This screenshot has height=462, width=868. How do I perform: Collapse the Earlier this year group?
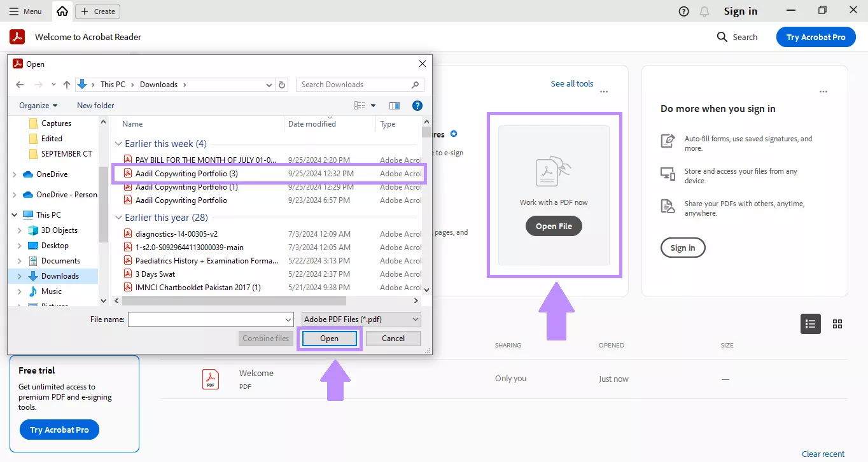119,217
